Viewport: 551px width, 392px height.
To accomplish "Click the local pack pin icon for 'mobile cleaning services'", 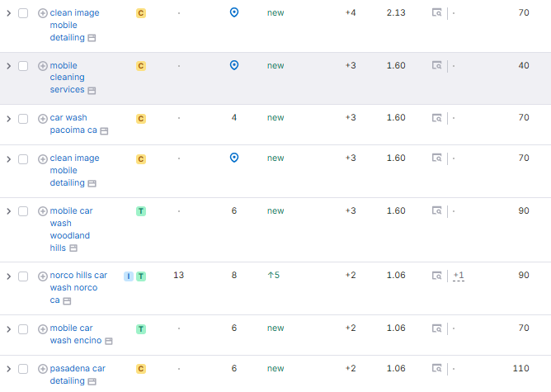I will (234, 65).
